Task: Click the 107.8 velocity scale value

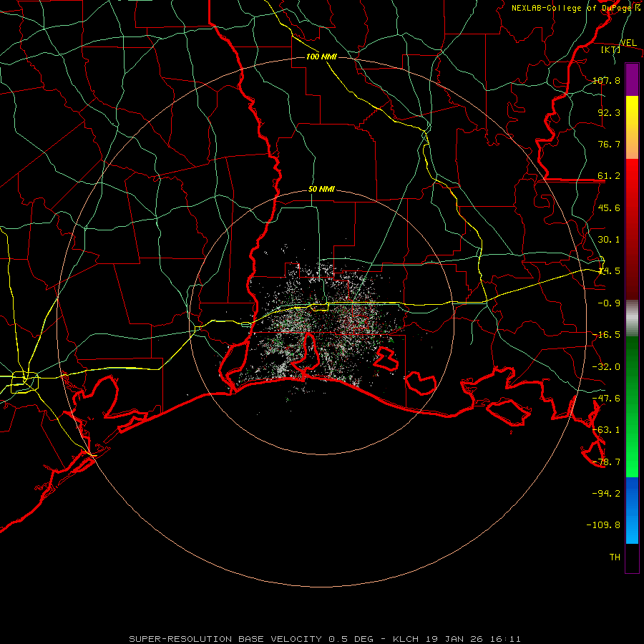Action: click(x=606, y=80)
